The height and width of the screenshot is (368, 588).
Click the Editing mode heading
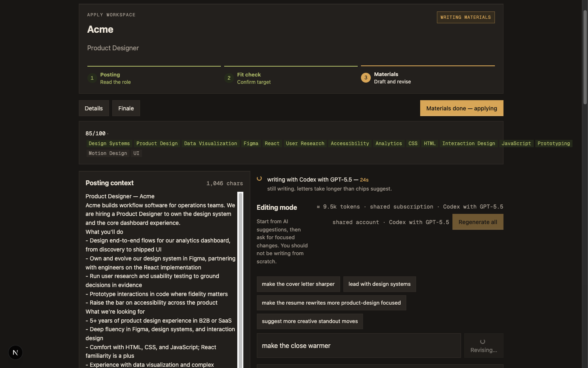pos(277,208)
